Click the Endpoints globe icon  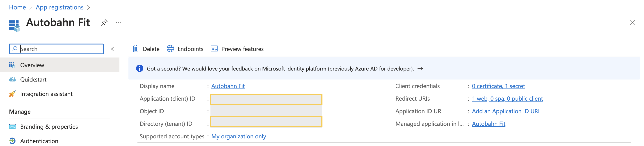click(x=170, y=49)
